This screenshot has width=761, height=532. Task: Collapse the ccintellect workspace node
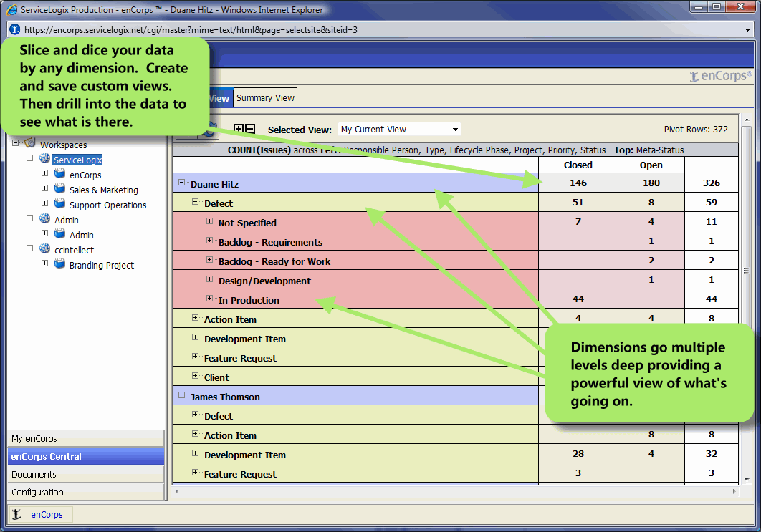29,248
